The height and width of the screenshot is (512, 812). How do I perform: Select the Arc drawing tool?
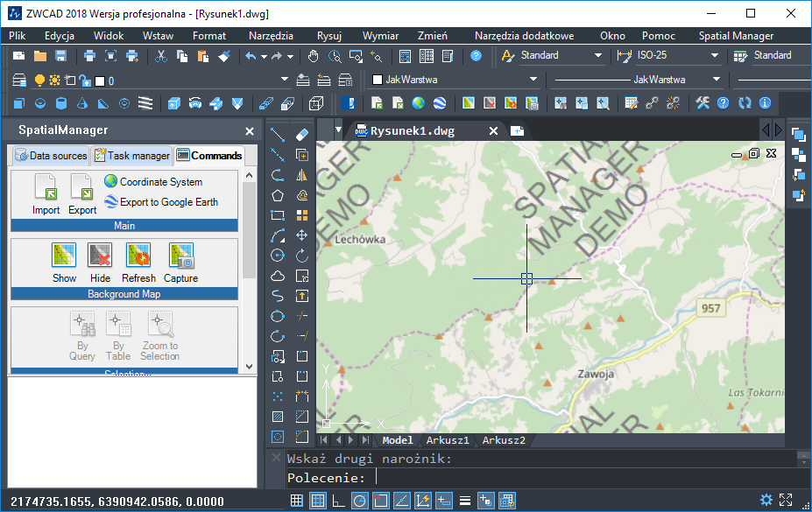point(278,235)
